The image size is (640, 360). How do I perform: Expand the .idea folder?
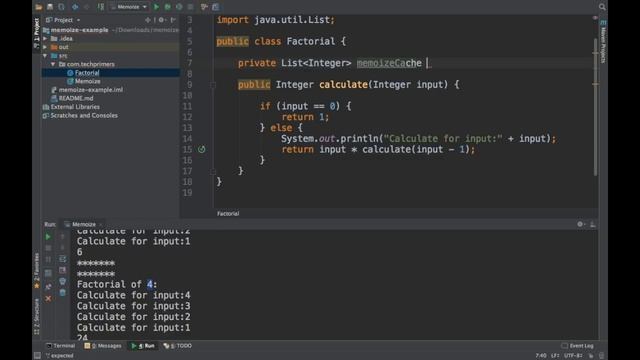tap(45, 38)
